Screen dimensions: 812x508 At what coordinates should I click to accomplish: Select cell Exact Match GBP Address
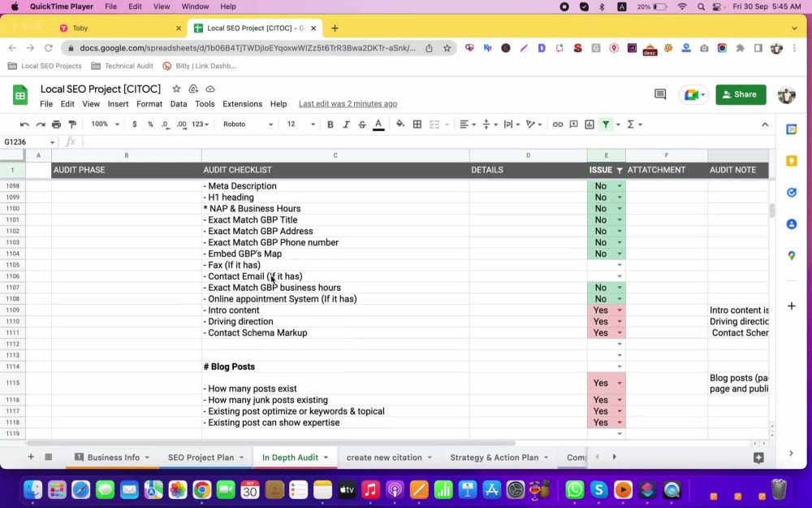[335, 231]
